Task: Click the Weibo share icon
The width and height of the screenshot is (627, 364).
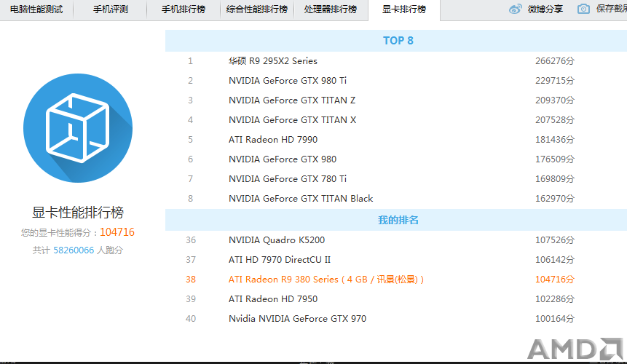Action: (x=516, y=9)
